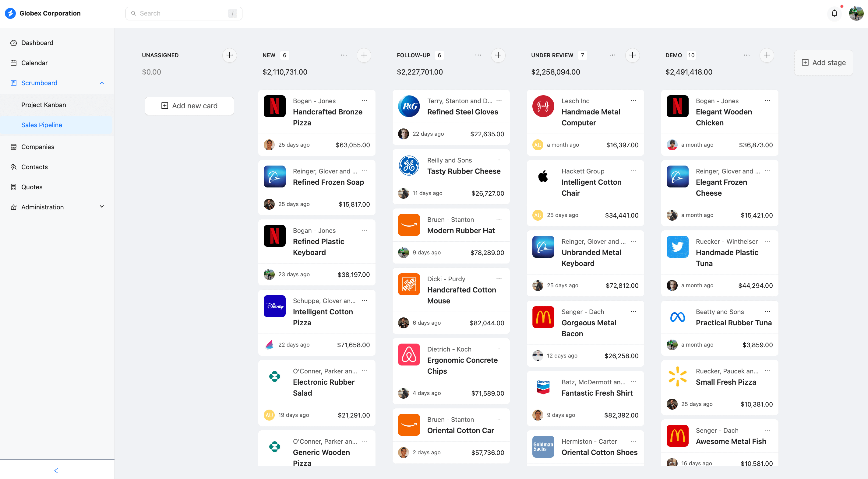Click the Quotes sidebar icon
The image size is (868, 479).
pos(13,187)
